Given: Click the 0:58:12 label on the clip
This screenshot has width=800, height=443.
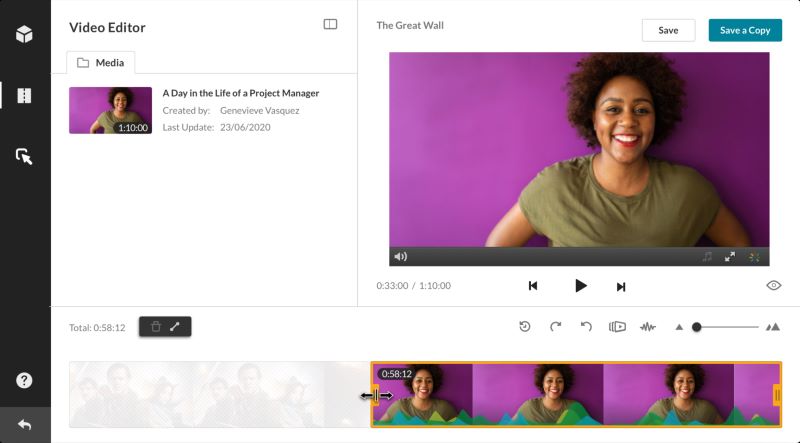Looking at the screenshot, I should [396, 374].
